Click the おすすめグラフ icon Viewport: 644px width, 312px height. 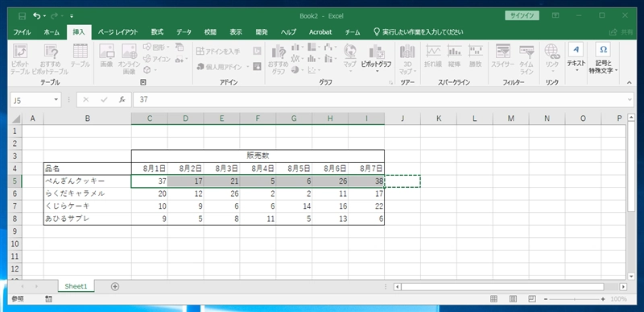278,59
